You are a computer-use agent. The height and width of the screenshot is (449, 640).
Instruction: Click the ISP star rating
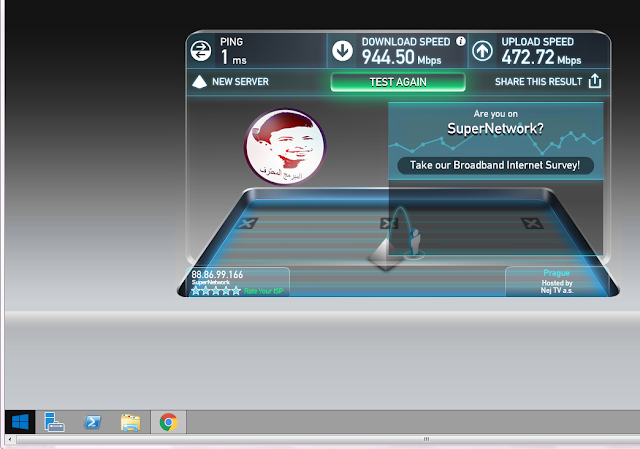click(x=216, y=291)
